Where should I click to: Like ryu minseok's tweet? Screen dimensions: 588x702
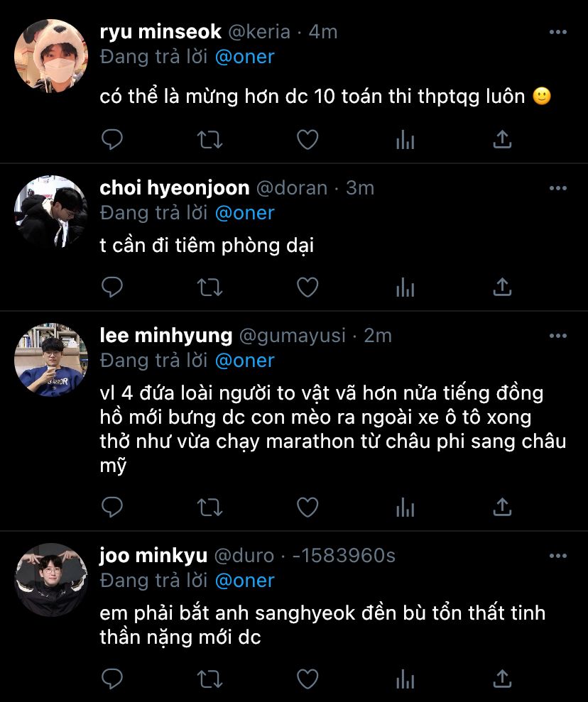[307, 139]
